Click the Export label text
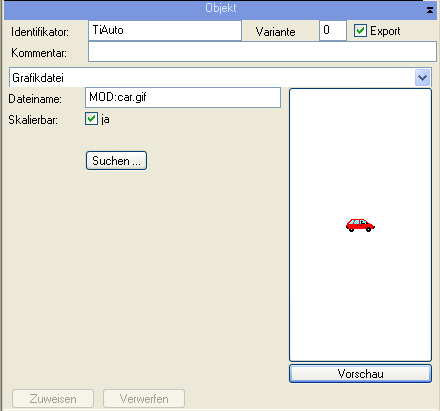Viewport: 440px width, 411px height. (385, 31)
